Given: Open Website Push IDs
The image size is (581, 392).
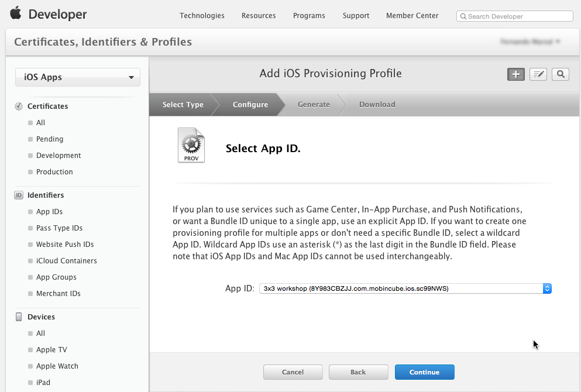Looking at the screenshot, I should (x=65, y=244).
